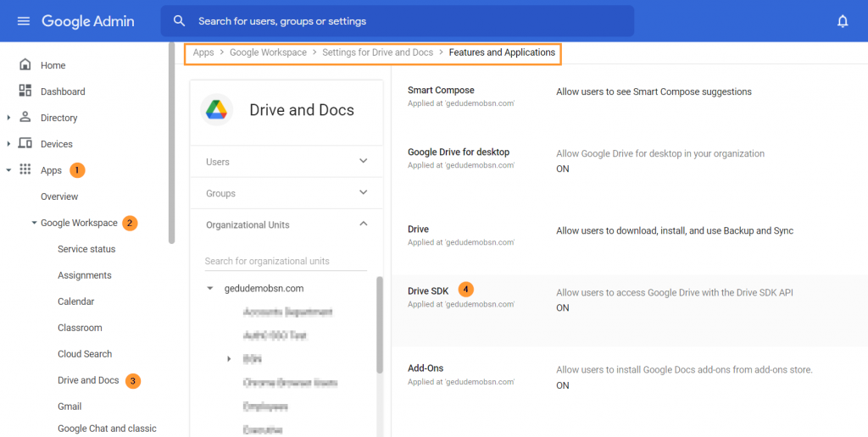Open Service status page
The image size is (868, 437).
click(86, 249)
